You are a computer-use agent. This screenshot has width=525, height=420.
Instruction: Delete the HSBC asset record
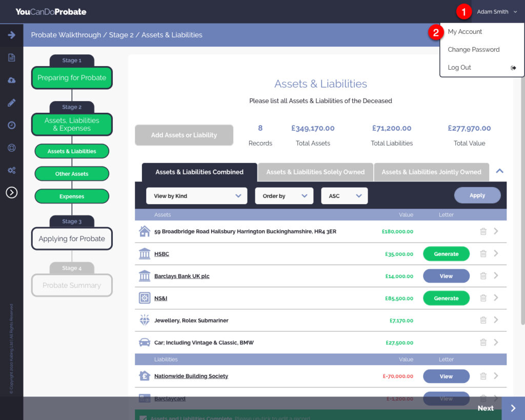click(x=483, y=253)
